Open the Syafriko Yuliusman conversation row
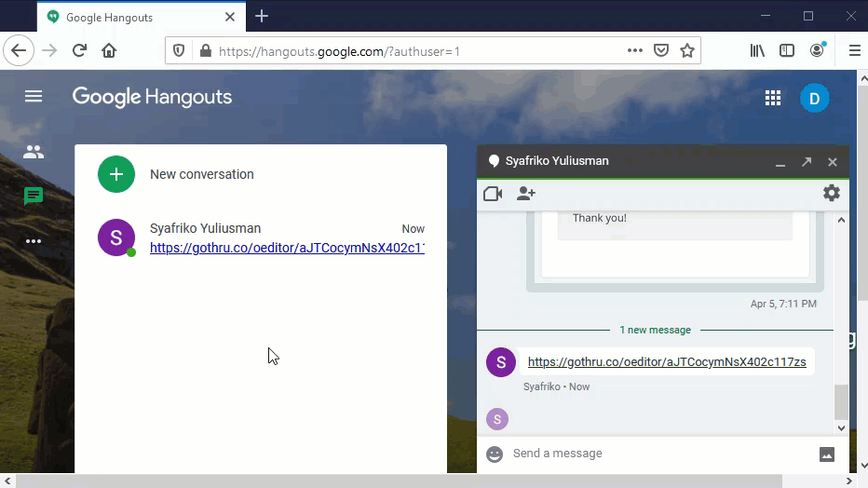The height and width of the screenshot is (488, 868). pos(261,237)
